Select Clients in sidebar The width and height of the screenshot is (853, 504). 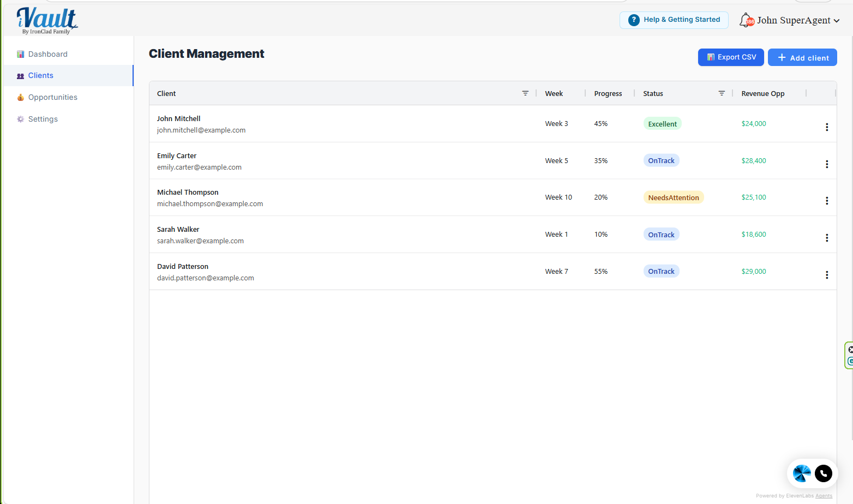point(68,75)
